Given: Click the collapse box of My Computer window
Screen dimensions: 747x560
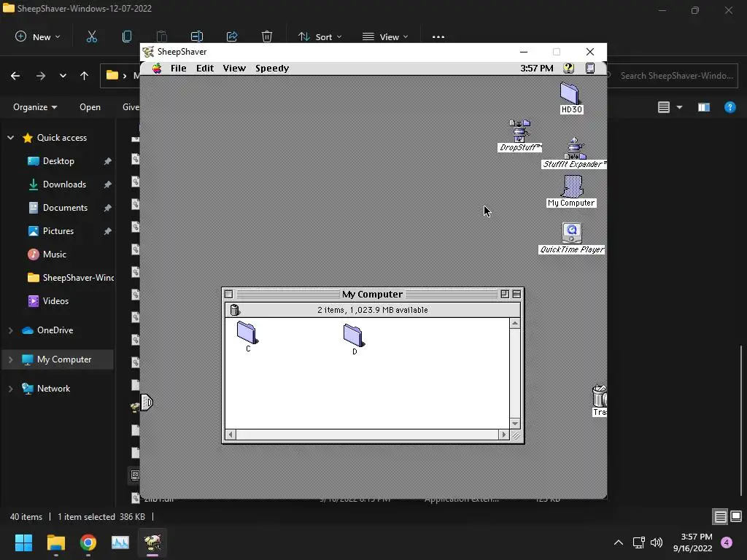Looking at the screenshot, I should (x=516, y=295).
